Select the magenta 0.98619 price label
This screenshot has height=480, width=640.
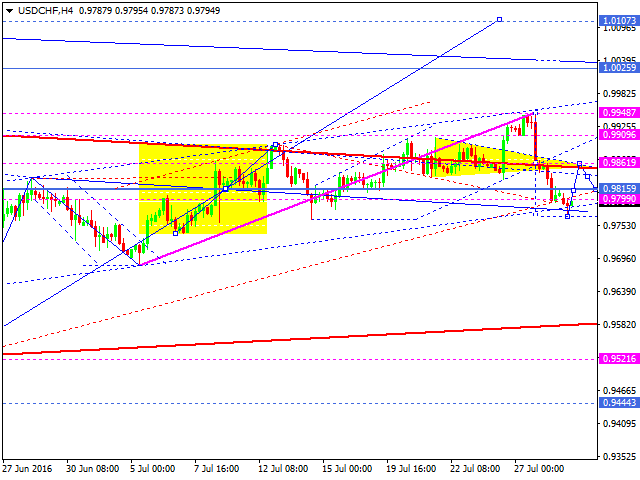click(x=619, y=162)
